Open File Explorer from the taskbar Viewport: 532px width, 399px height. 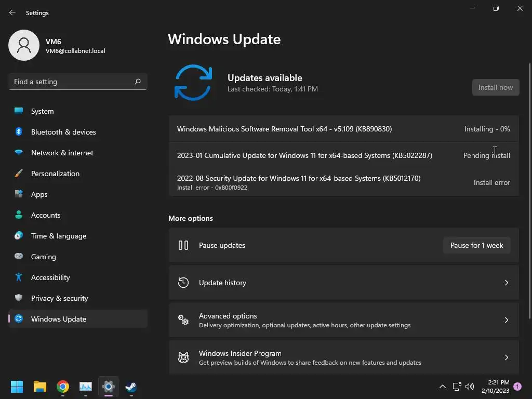[39, 387]
